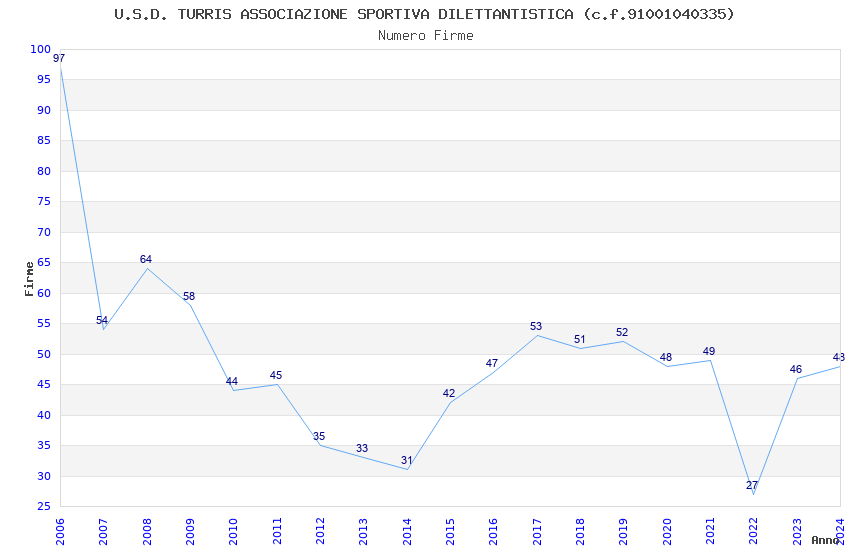Select data point label 49

coord(709,351)
